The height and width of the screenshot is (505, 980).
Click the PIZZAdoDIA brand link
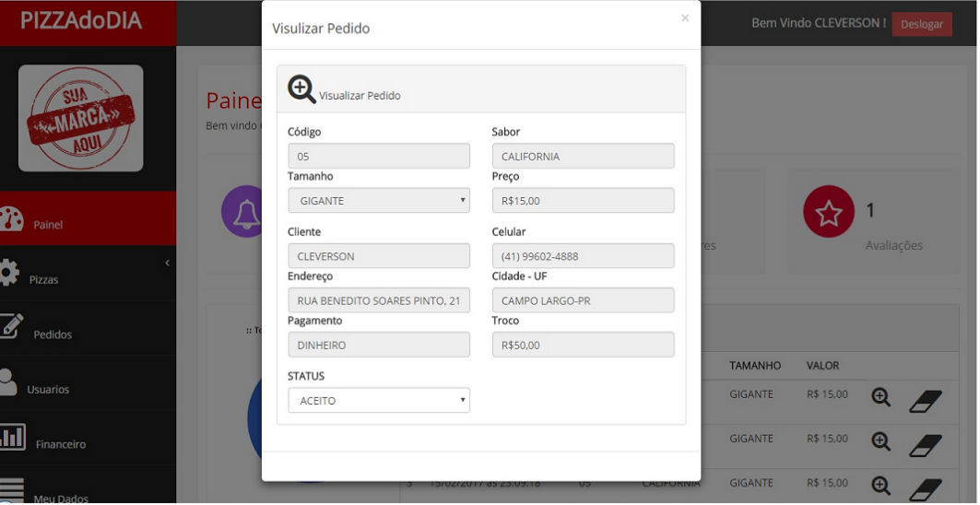(x=81, y=20)
